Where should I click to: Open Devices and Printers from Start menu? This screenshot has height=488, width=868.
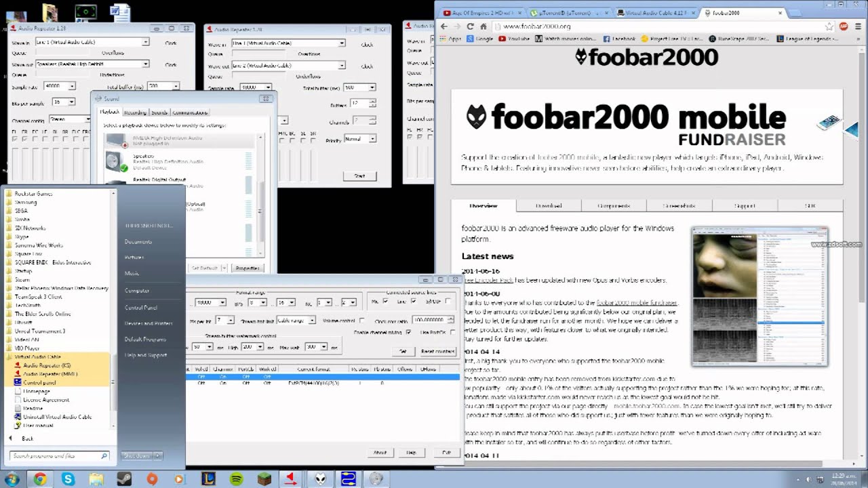(x=148, y=323)
